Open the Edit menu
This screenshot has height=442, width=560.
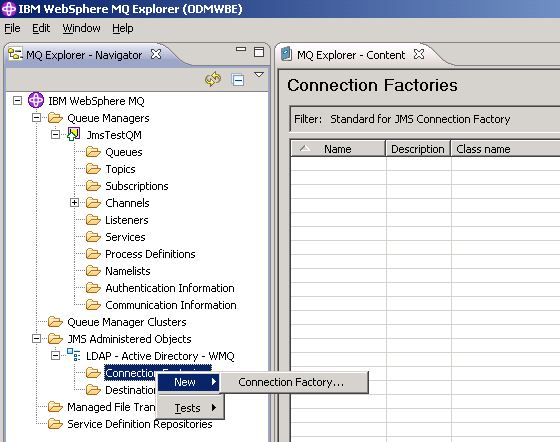coord(41,28)
